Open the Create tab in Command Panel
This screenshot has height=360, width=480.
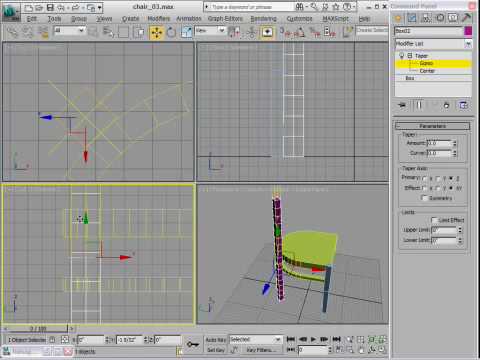click(x=398, y=18)
